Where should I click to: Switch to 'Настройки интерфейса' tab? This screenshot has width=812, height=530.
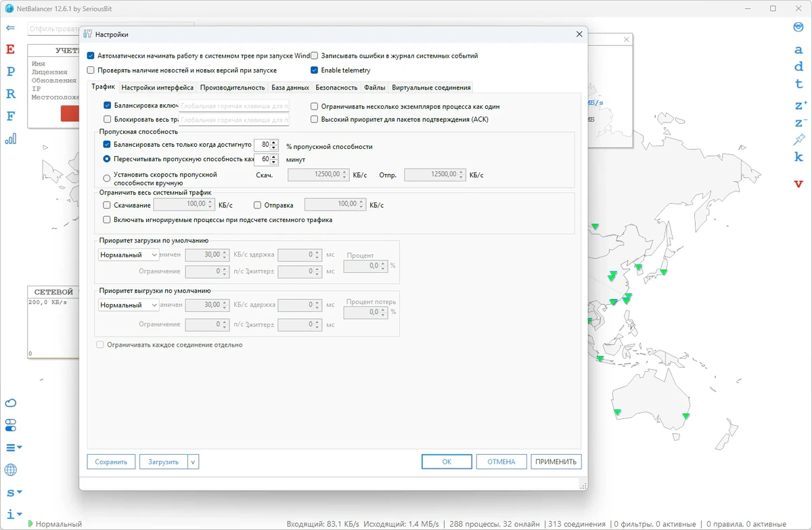(158, 87)
